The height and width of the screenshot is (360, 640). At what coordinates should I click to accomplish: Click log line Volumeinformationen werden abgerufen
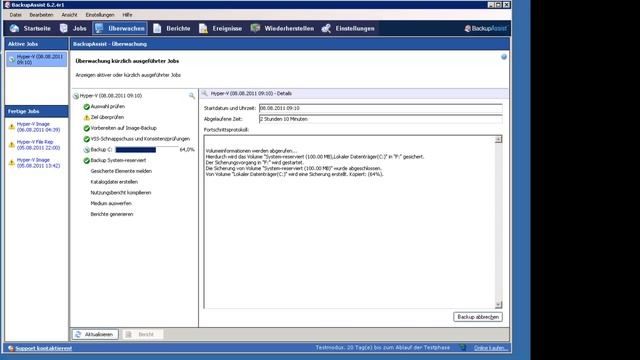coord(251,151)
